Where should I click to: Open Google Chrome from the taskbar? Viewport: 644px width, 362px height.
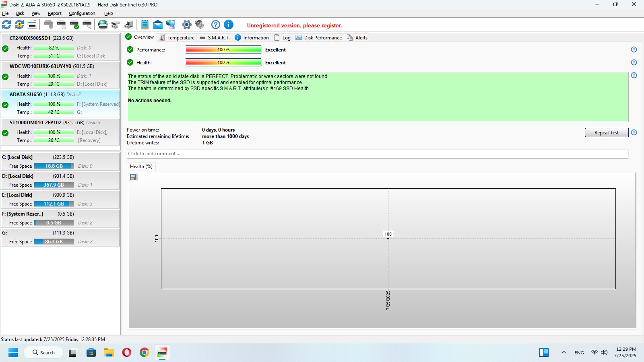[x=144, y=353]
